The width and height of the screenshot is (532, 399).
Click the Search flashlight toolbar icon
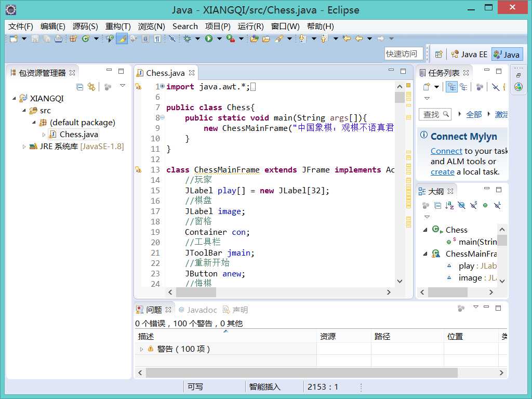279,38
